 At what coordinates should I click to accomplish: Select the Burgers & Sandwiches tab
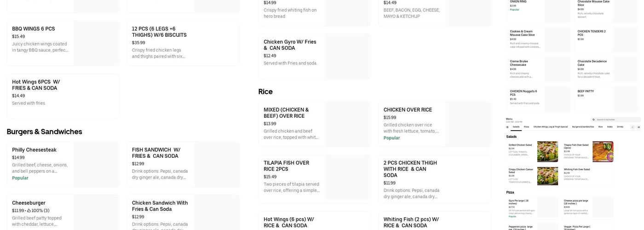pos(583,127)
